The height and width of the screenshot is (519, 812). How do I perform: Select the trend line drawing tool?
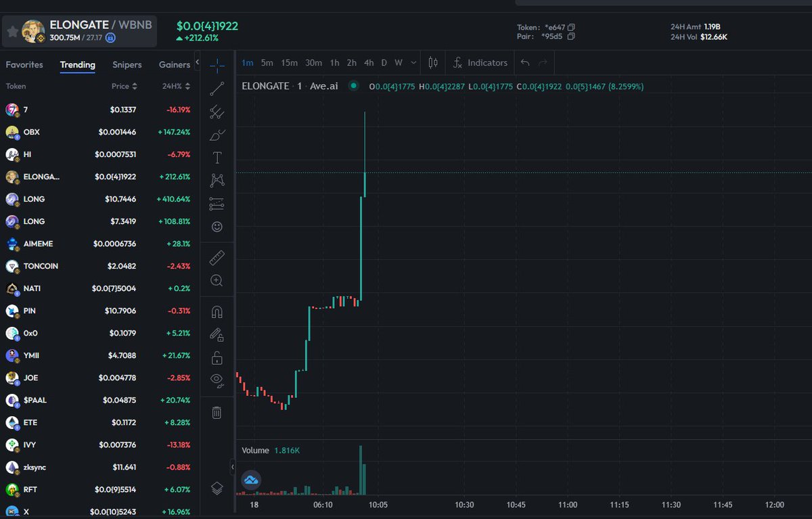(x=217, y=89)
